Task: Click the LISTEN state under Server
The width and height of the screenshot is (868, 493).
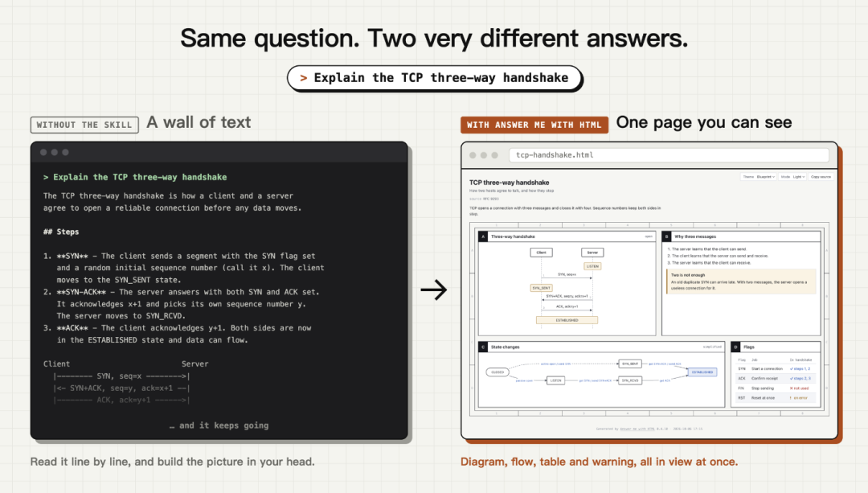Action: point(592,266)
